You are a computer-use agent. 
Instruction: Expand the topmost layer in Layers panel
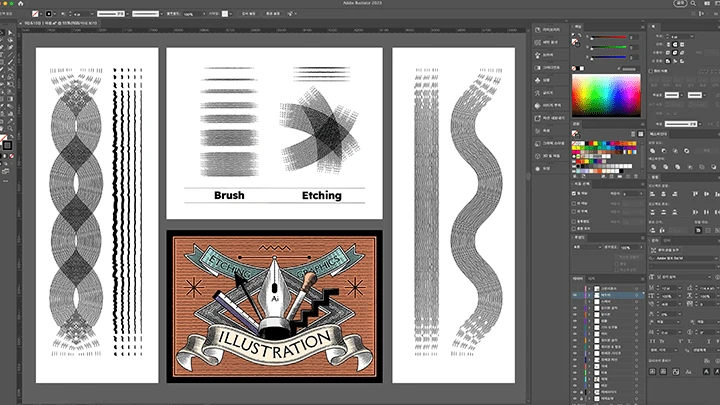590,289
